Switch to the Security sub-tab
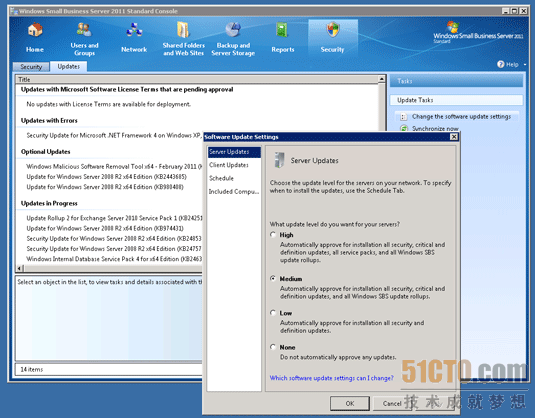 31,67
